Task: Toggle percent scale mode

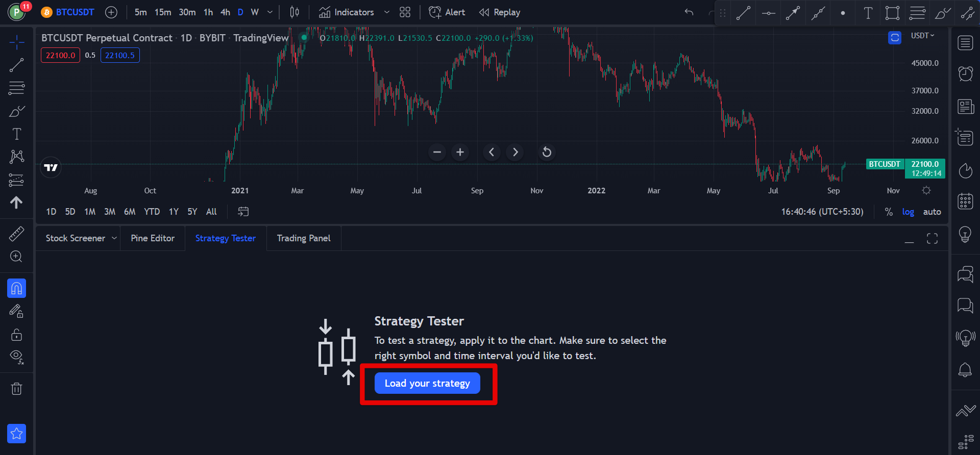Action: 889,212
